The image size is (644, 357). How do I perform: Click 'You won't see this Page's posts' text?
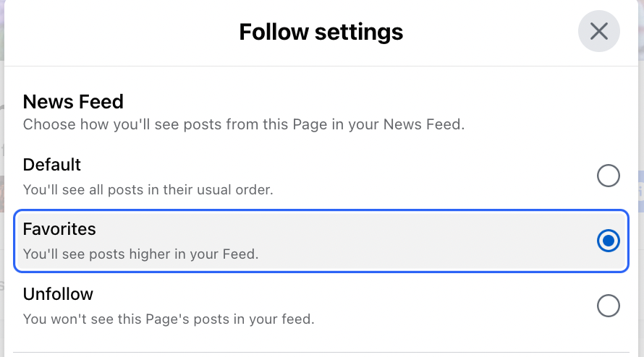coord(169,319)
